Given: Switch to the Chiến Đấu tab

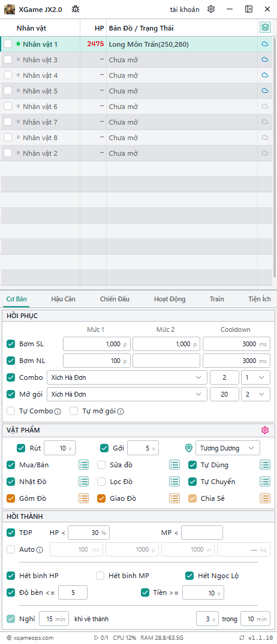Looking at the screenshot, I should [x=115, y=299].
